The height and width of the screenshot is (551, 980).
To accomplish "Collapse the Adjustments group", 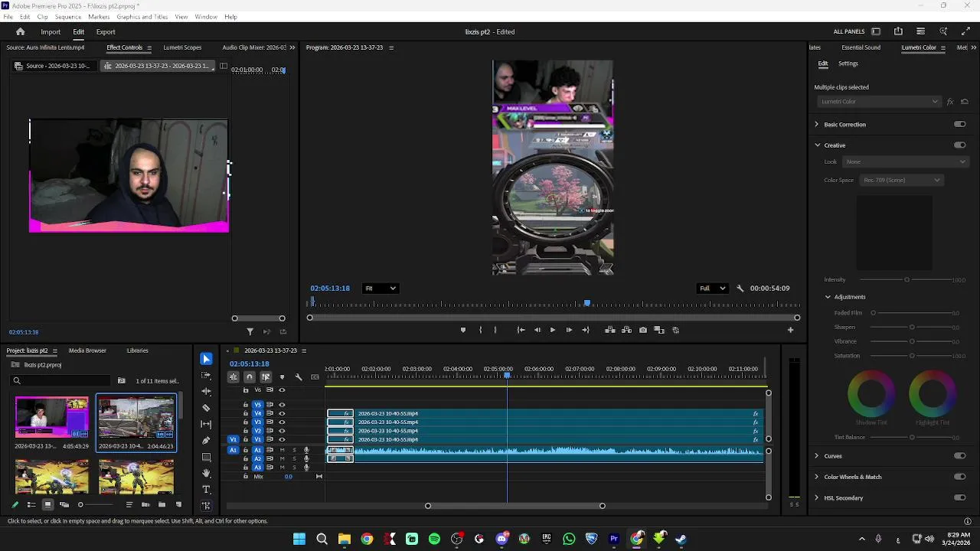I will click(828, 297).
